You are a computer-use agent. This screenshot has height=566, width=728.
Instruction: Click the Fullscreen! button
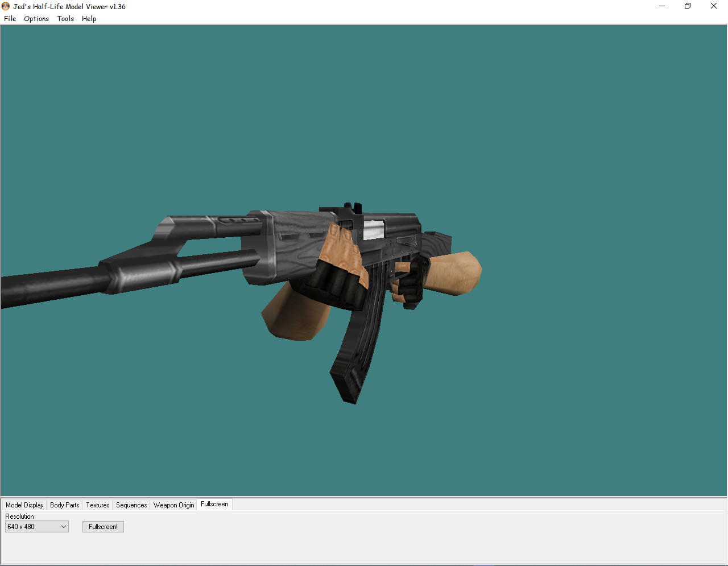tap(103, 527)
